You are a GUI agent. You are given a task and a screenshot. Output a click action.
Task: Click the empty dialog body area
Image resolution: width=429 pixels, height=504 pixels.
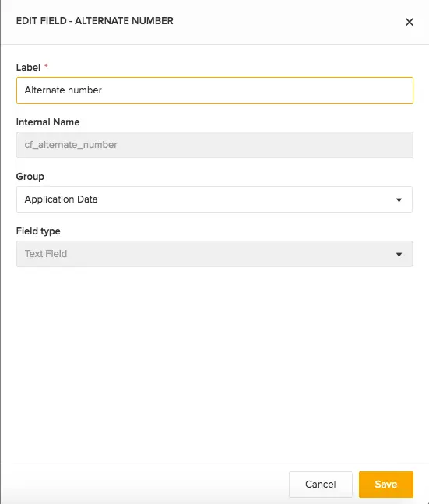[x=214, y=363]
